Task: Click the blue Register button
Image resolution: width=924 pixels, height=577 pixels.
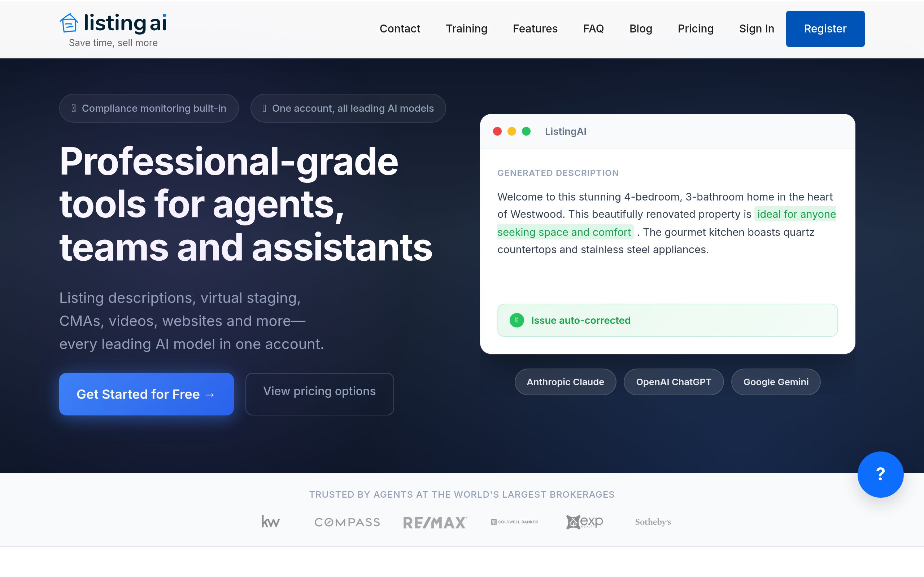Action: pos(825,28)
